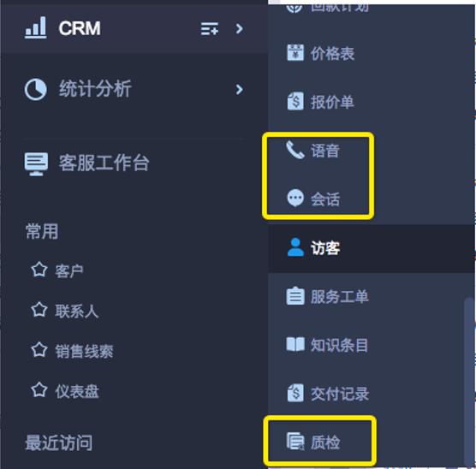Click the submenu vertical scrollbar

tap(468, 383)
